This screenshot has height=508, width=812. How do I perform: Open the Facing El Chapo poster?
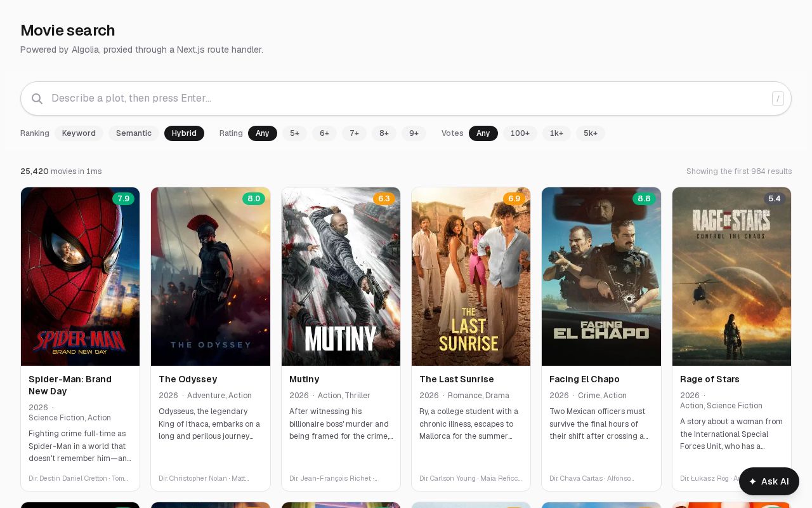[601, 276]
